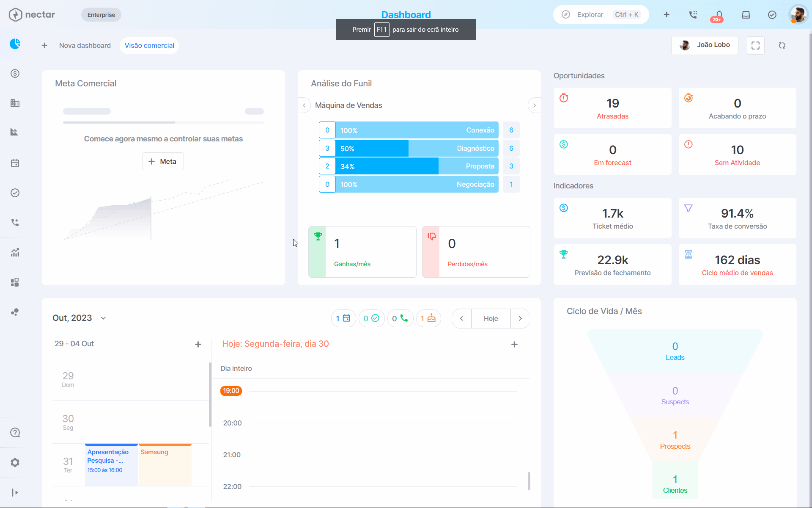Image resolution: width=812 pixels, height=508 pixels.
Task: Open the João Lobo user selector
Action: [705, 45]
